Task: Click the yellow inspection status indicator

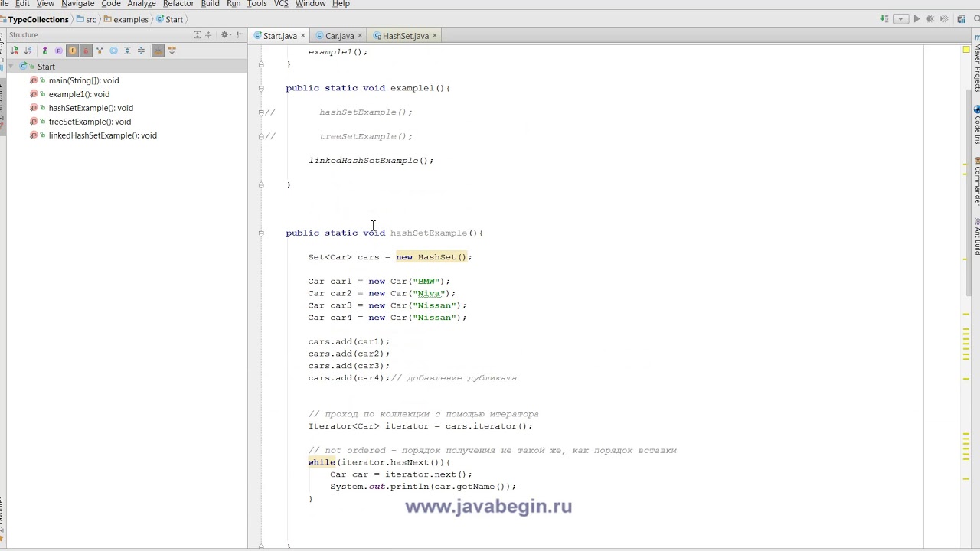Action: pos(966,50)
